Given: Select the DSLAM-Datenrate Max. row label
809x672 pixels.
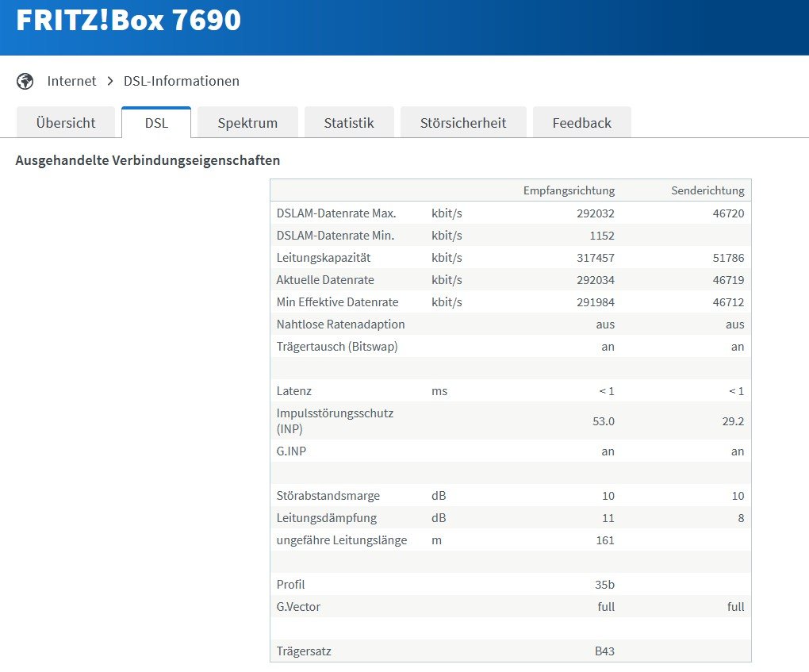Looking at the screenshot, I should (x=335, y=213).
